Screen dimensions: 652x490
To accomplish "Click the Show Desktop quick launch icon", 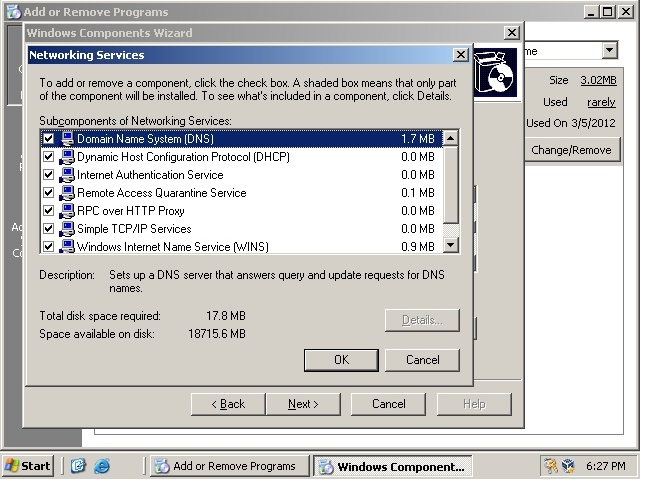I will tap(78, 466).
